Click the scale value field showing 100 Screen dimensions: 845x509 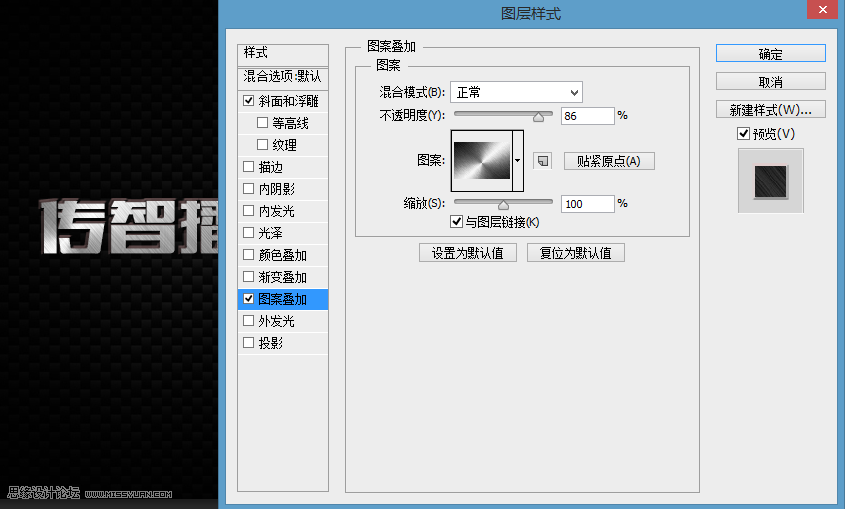[587, 204]
